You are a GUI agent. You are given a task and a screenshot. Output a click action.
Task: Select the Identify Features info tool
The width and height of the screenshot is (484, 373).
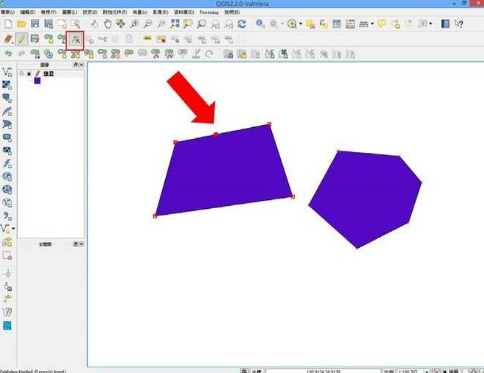click(260, 24)
